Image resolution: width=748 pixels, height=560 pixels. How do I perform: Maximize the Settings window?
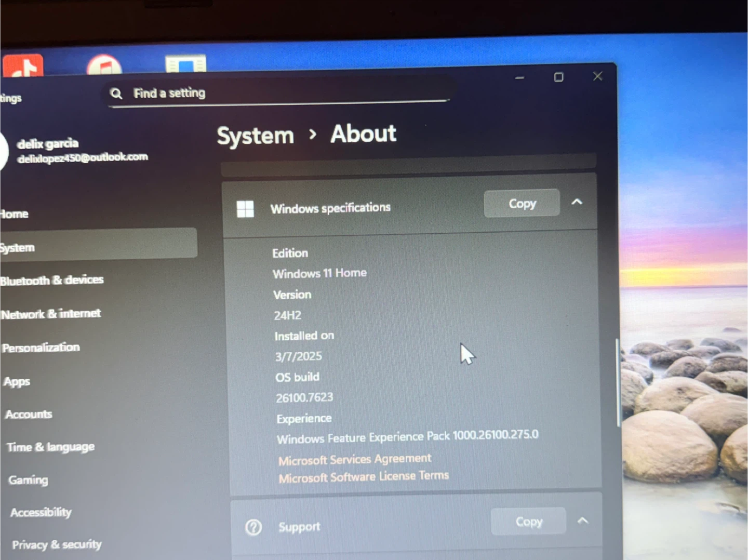tap(558, 77)
